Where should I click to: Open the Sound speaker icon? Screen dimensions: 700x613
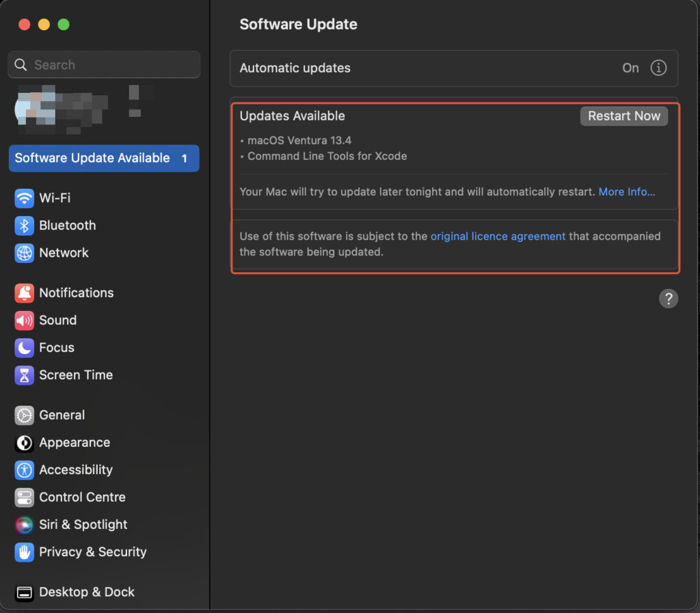click(x=24, y=321)
